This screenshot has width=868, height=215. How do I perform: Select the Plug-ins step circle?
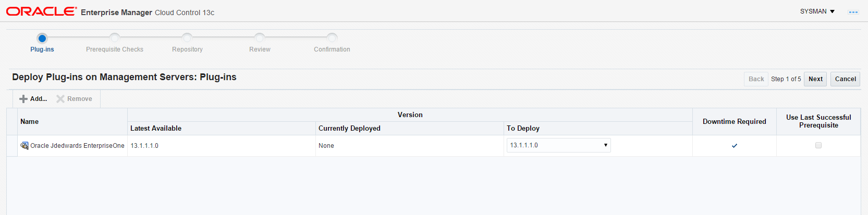42,38
